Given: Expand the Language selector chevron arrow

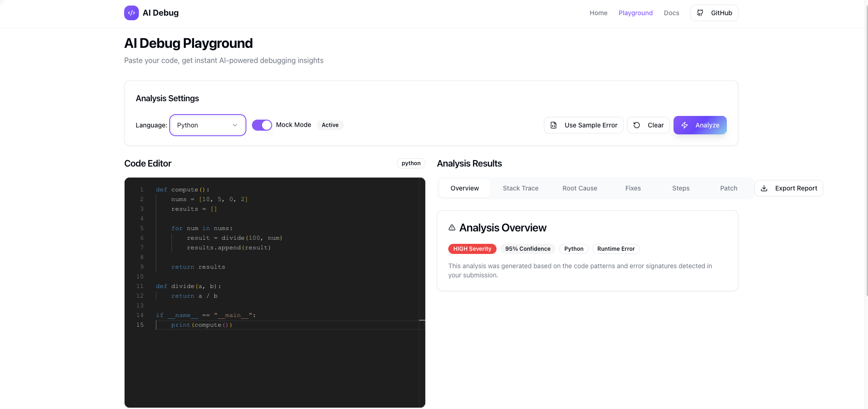Looking at the screenshot, I should pos(235,125).
